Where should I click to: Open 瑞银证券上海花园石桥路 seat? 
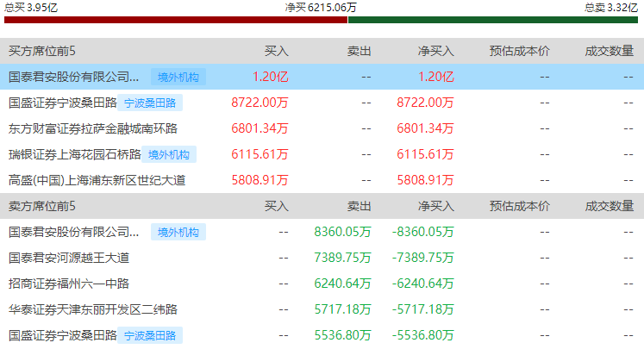[75, 154]
